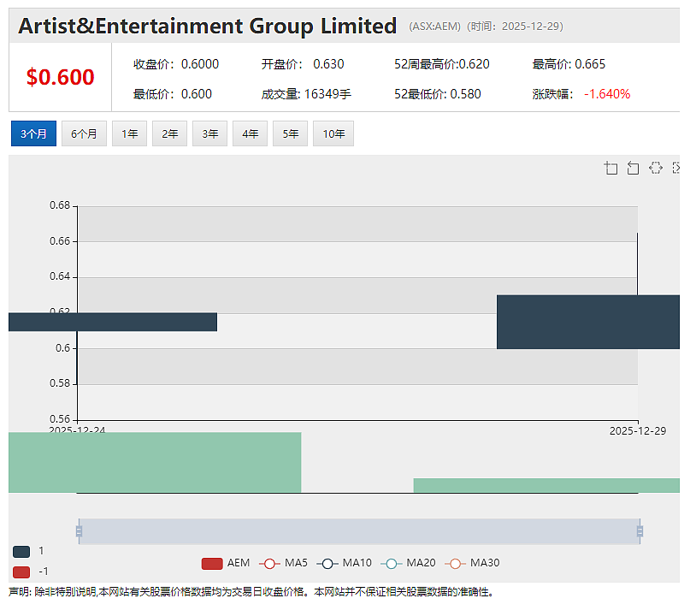Choose the 3年 range tab
Viewport: 690px width, 616px height.
pyautogui.click(x=209, y=133)
